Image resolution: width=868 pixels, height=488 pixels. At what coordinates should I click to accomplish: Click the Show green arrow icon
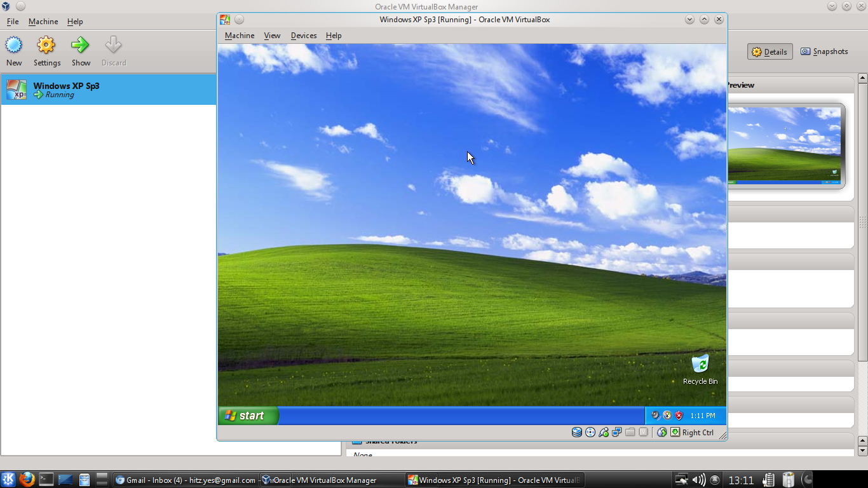(81, 46)
